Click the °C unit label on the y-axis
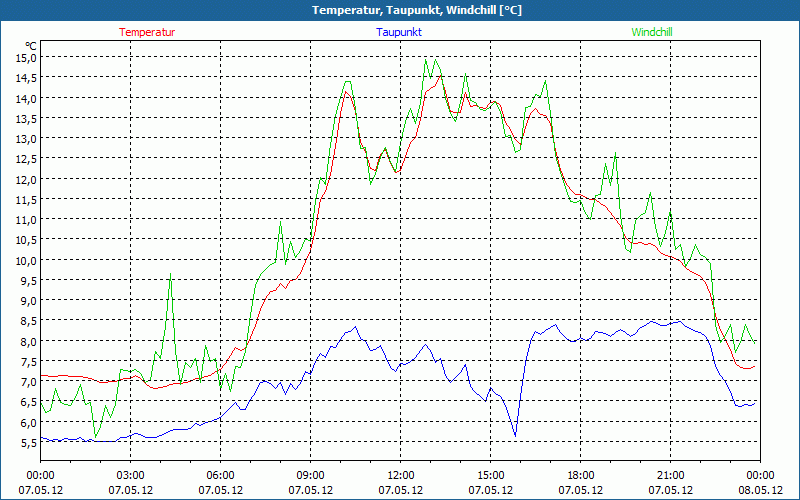 click(31, 45)
